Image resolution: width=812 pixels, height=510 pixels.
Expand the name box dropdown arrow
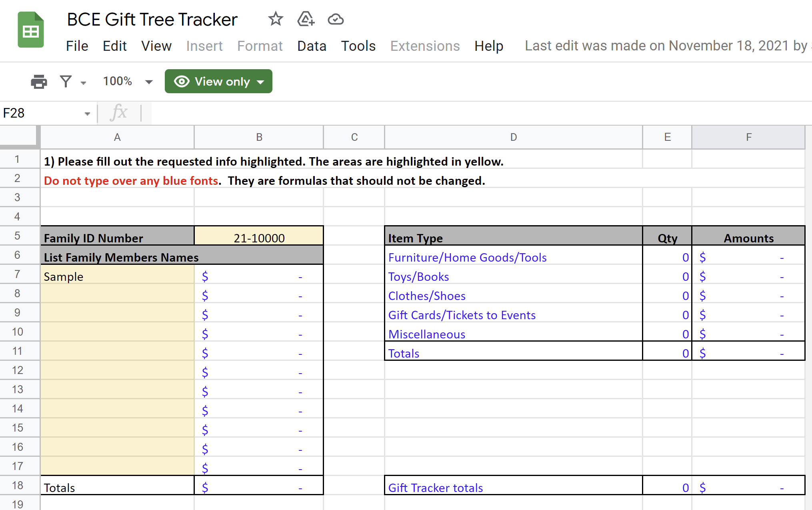(x=87, y=114)
